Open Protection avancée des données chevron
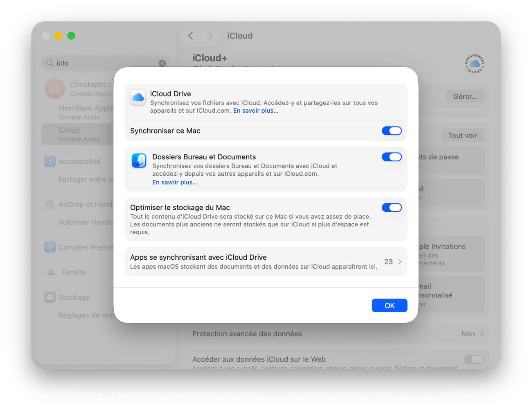Screen dimensions: 532x410 click(x=482, y=334)
